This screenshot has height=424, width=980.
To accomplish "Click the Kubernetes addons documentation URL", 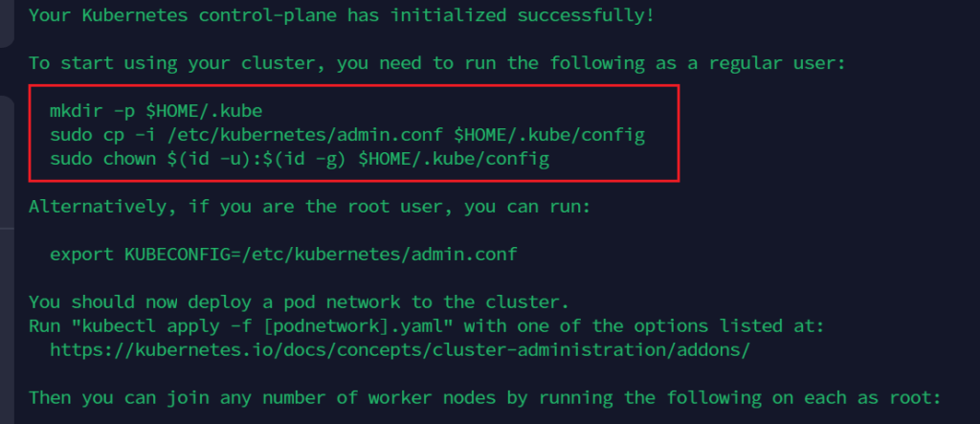I will [x=399, y=349].
